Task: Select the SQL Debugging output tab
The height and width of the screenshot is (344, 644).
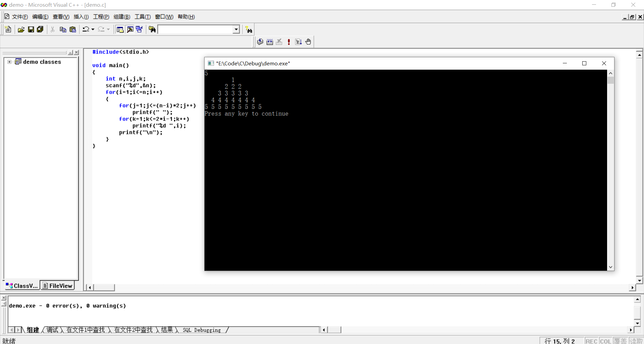Action: coord(202,330)
